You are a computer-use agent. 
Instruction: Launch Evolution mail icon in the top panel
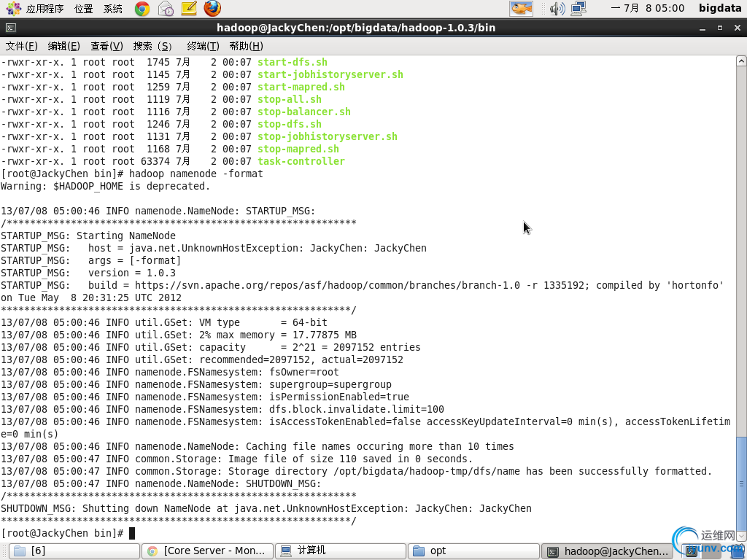click(166, 9)
